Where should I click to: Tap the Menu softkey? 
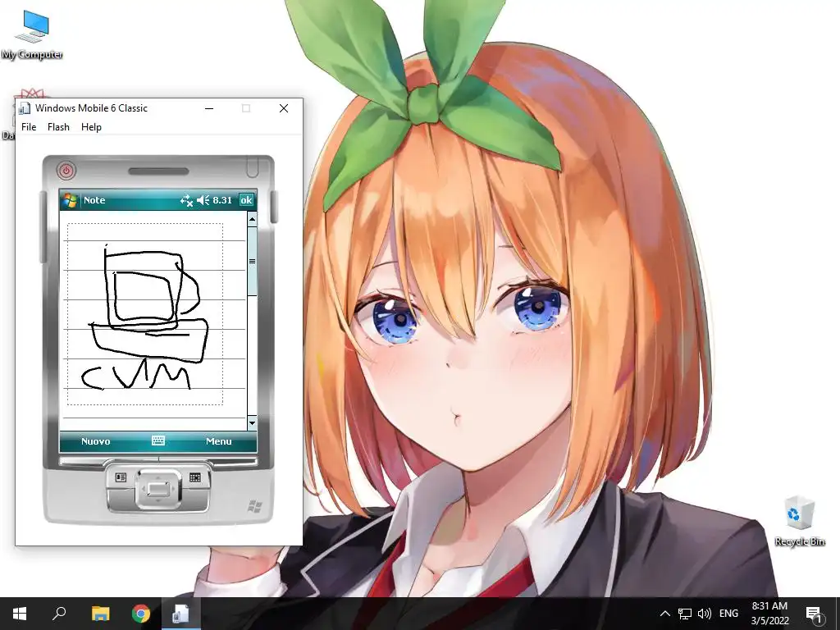[218, 441]
